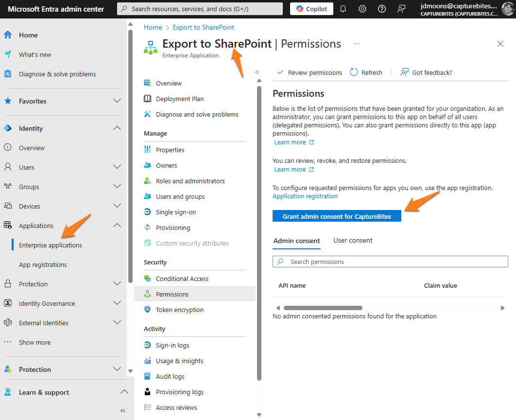Click the Conditional Access icon

pos(147,279)
